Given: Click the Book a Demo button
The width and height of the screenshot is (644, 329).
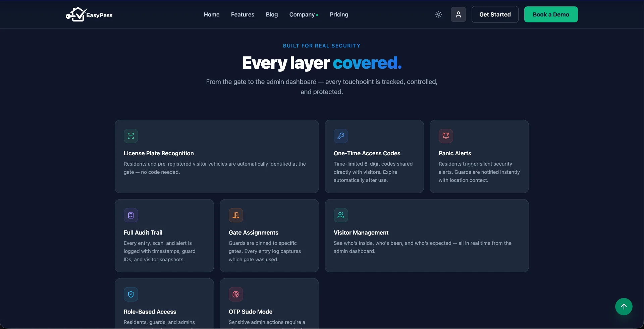Looking at the screenshot, I should click(551, 14).
